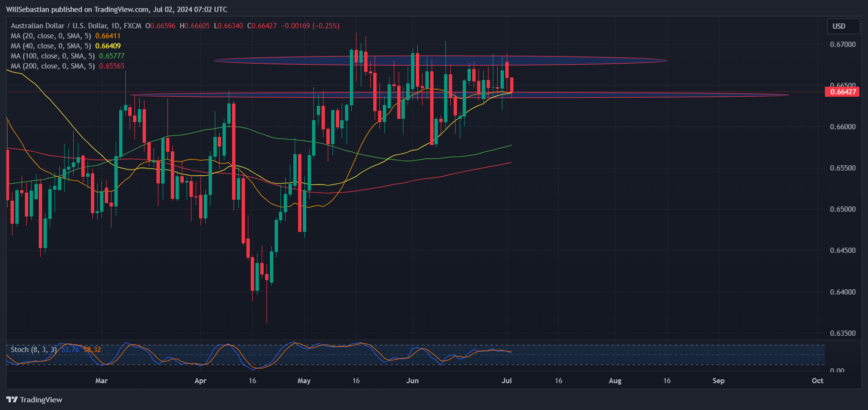Click the price change -0.00169 (-0.25%)

310,26
